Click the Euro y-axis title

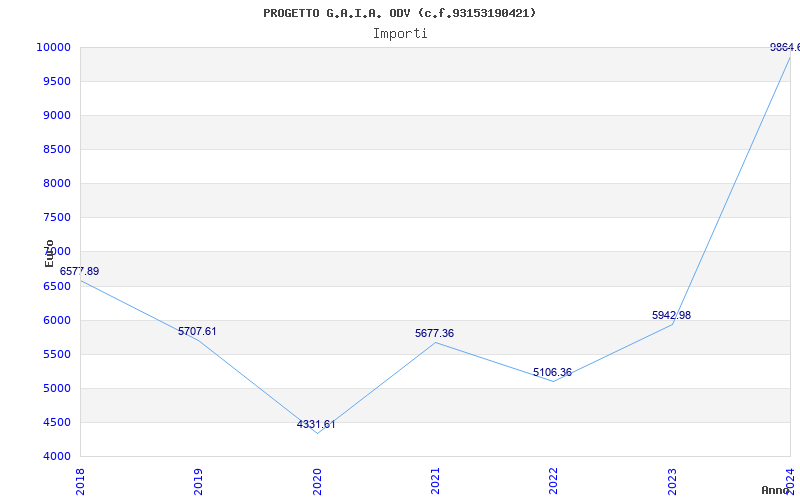click(x=49, y=253)
